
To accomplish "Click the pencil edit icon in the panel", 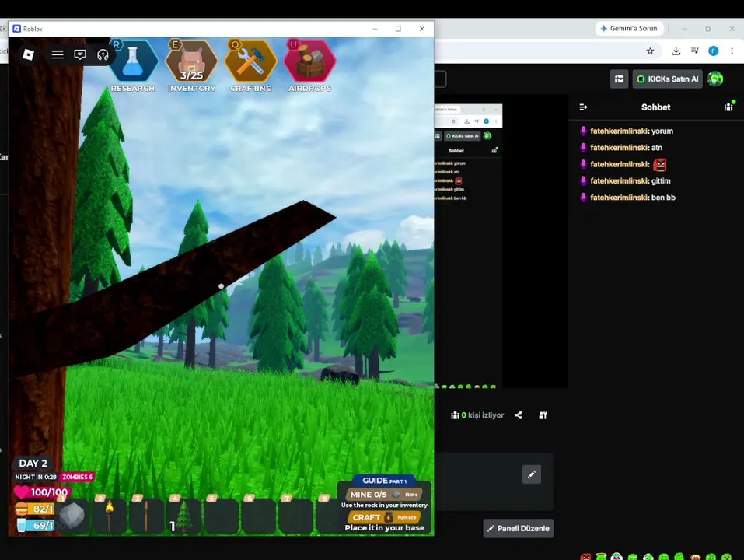I will click(x=532, y=474).
